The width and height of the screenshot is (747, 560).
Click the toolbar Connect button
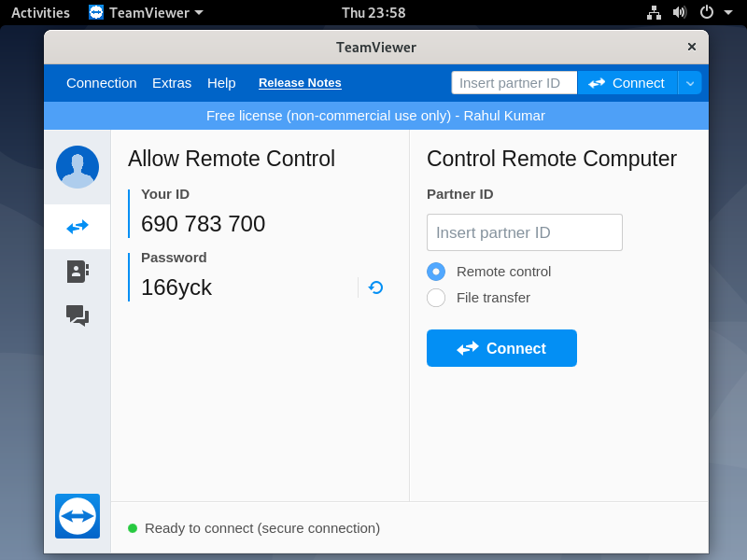627,83
